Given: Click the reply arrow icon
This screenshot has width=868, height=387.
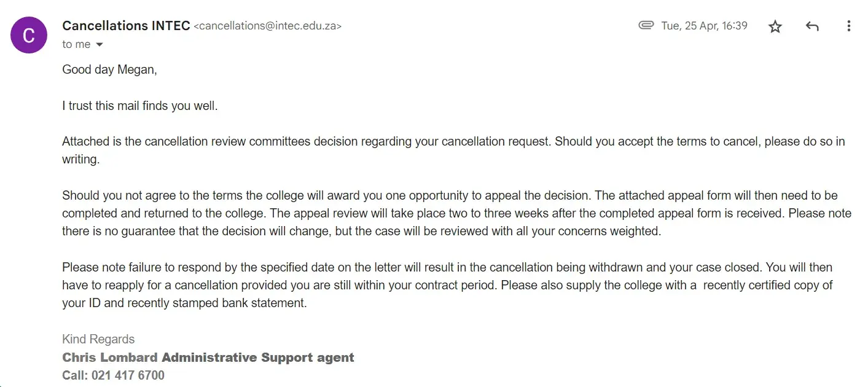Looking at the screenshot, I should pyautogui.click(x=812, y=26).
